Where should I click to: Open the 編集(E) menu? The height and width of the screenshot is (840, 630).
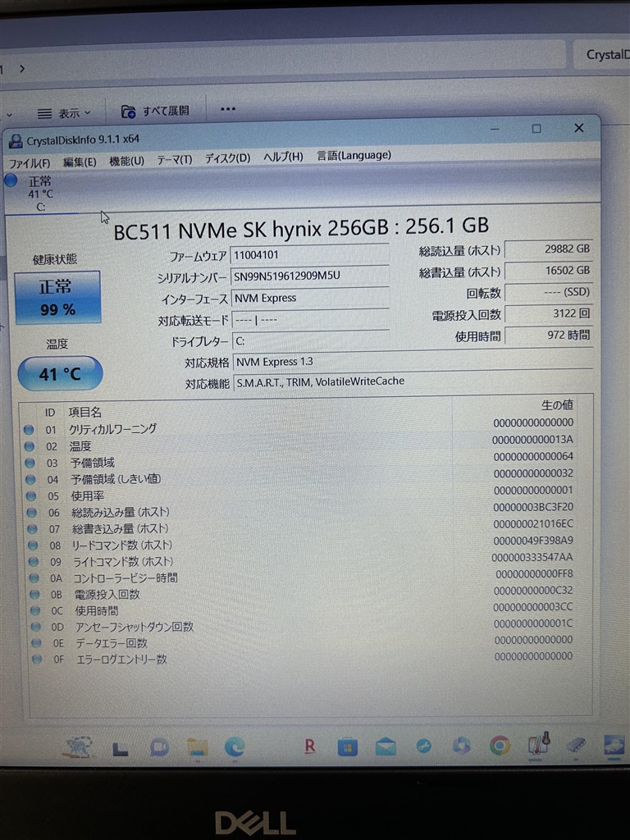point(80,162)
